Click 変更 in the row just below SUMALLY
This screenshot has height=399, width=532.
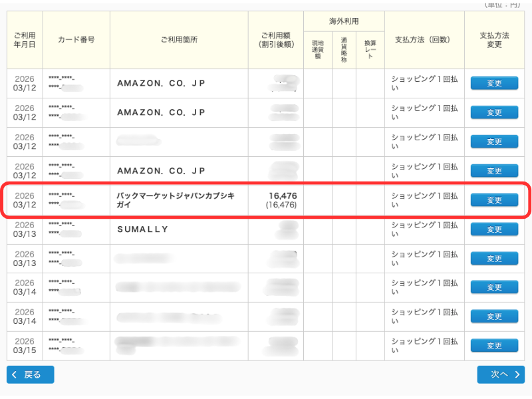(494, 258)
